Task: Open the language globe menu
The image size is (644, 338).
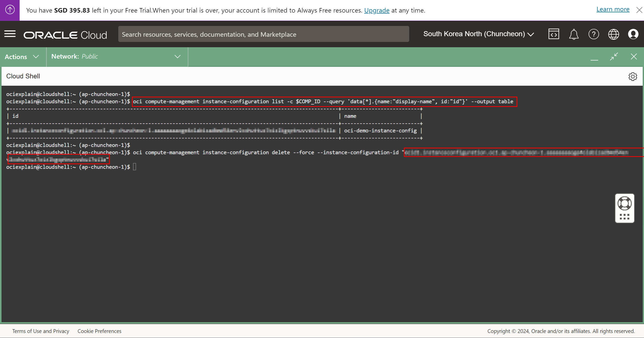Action: [614, 34]
